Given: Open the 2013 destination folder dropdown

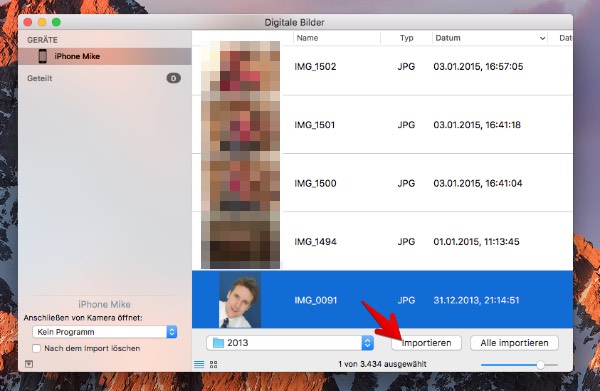Looking at the screenshot, I should pyautogui.click(x=290, y=343).
